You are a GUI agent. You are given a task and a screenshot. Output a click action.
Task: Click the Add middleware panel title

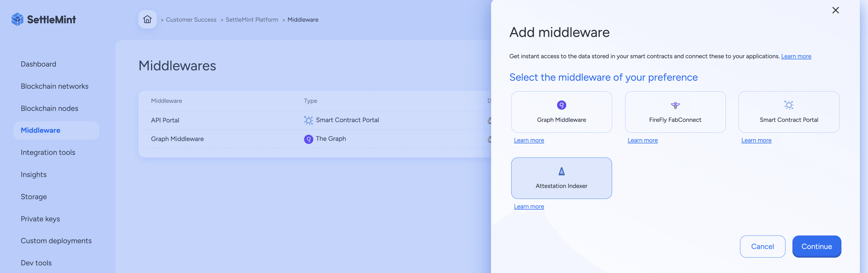559,32
